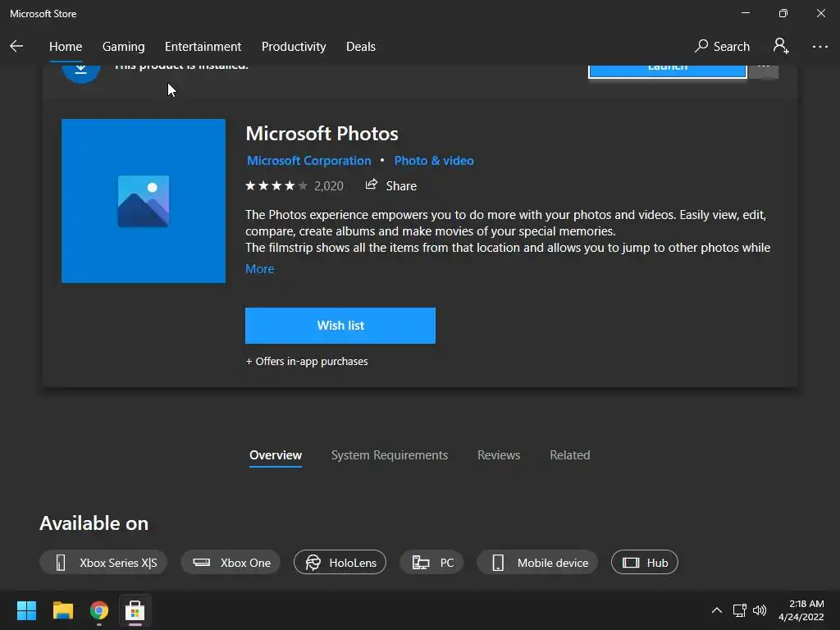Show hidden system tray icons
The image size is (840, 630).
tap(716, 610)
